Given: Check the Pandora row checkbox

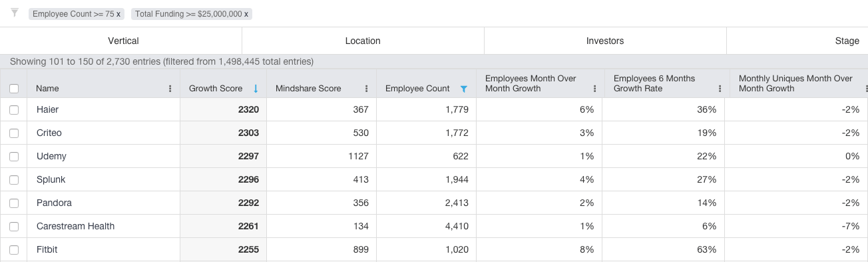Looking at the screenshot, I should 14,203.
